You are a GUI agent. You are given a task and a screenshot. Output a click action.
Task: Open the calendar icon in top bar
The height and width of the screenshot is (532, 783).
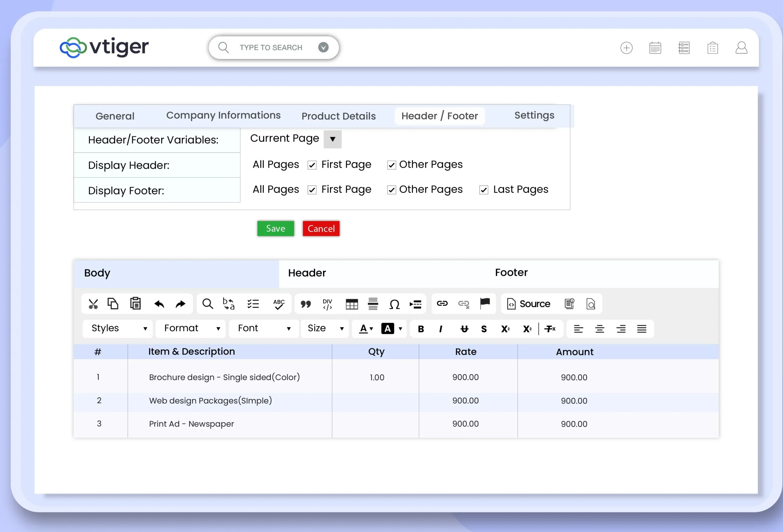click(655, 48)
